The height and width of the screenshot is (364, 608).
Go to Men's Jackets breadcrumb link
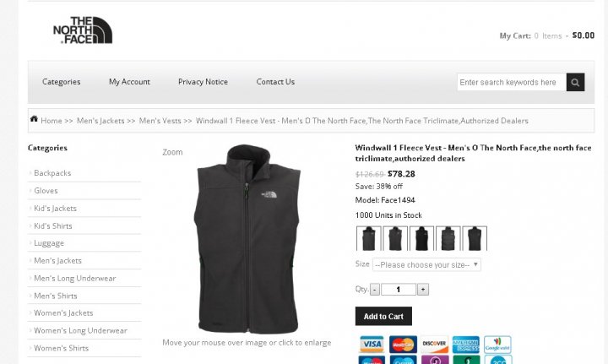click(100, 121)
